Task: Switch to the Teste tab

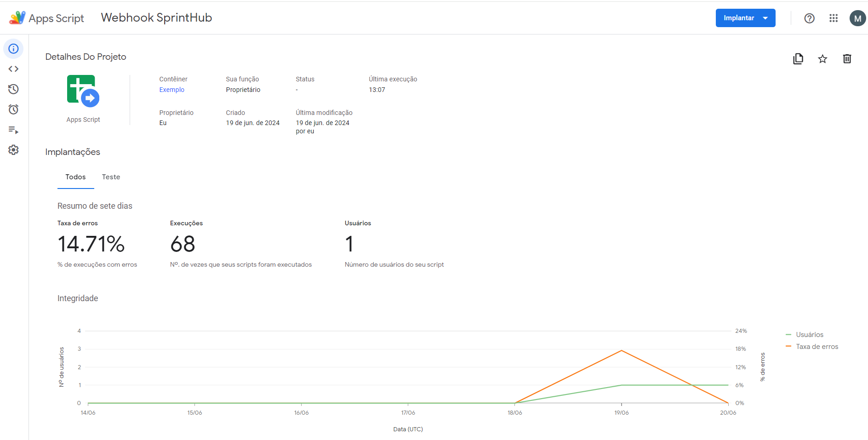Action: [111, 177]
